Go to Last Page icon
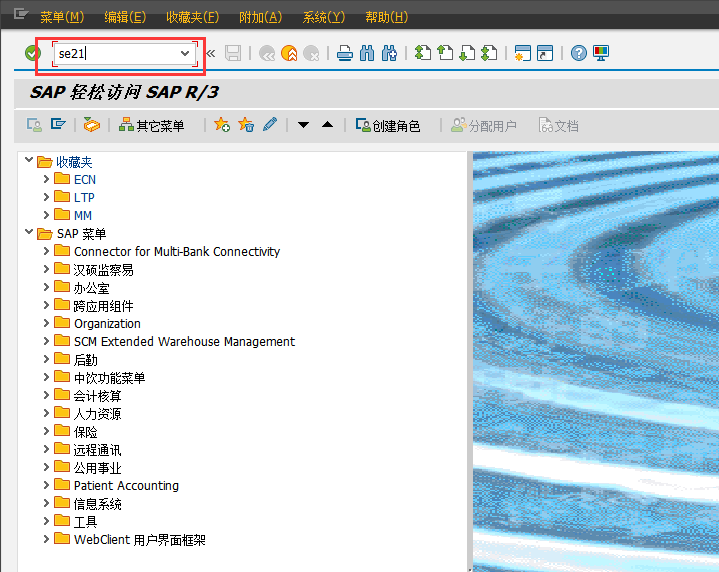The width and height of the screenshot is (719, 572). pyautogui.click(x=489, y=53)
